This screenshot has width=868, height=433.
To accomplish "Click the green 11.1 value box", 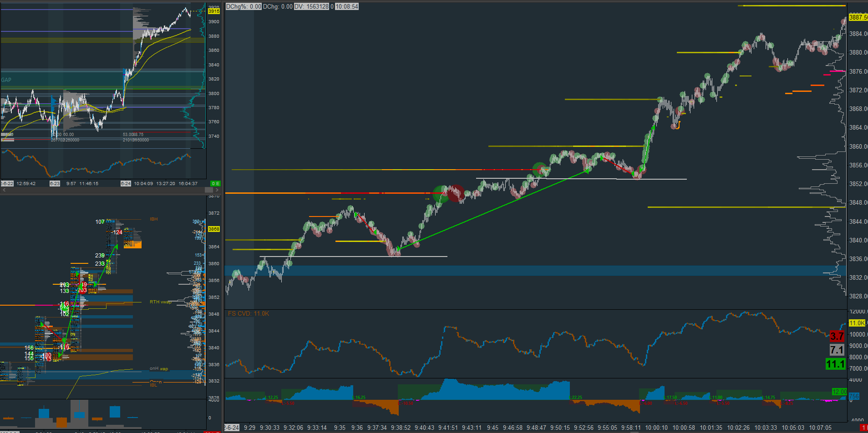I will point(836,364).
